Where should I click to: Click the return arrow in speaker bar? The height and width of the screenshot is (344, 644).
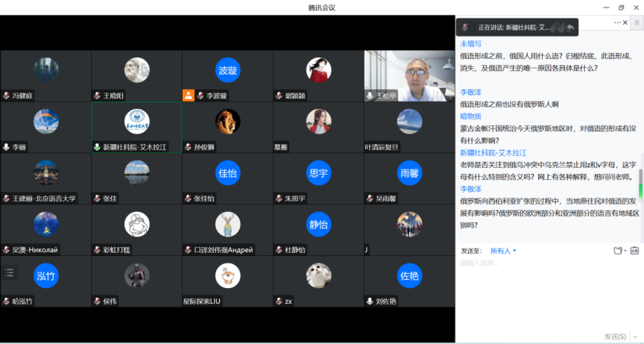(x=571, y=28)
